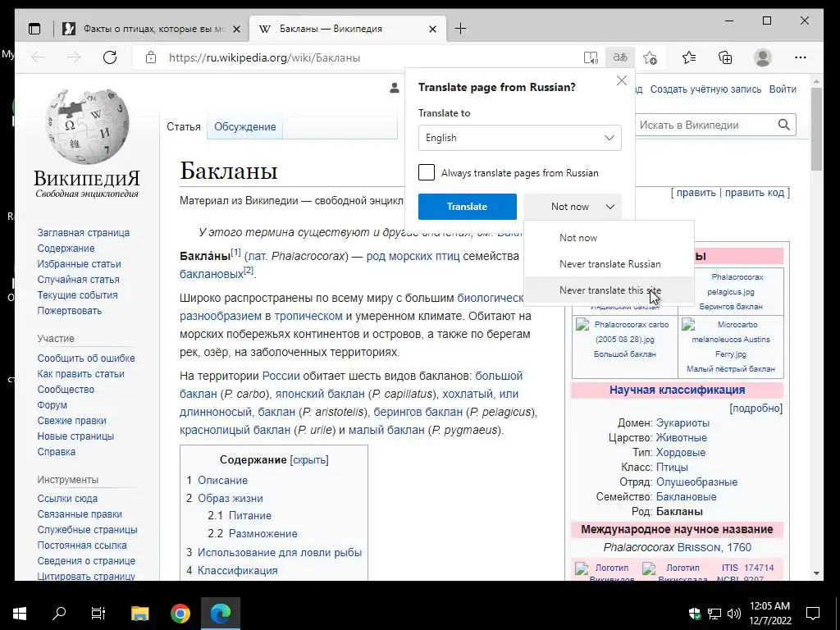
Task: Hide the contents table via скрыть
Action: pyautogui.click(x=309, y=459)
